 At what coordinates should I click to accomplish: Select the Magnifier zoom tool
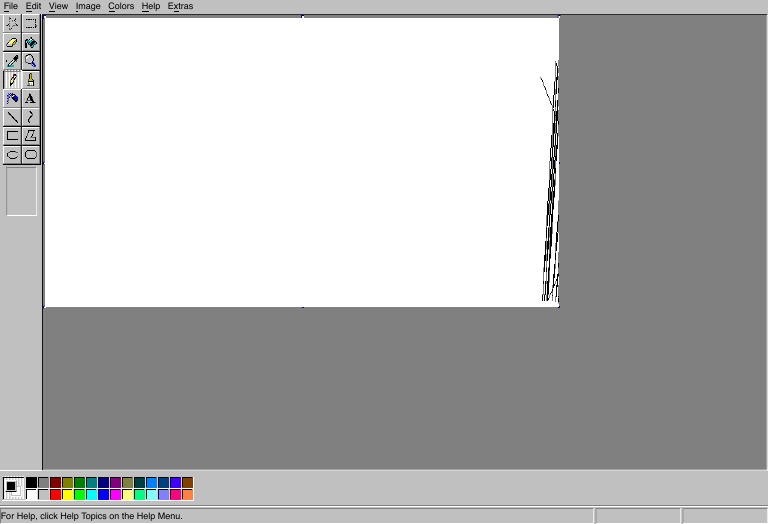(x=31, y=61)
